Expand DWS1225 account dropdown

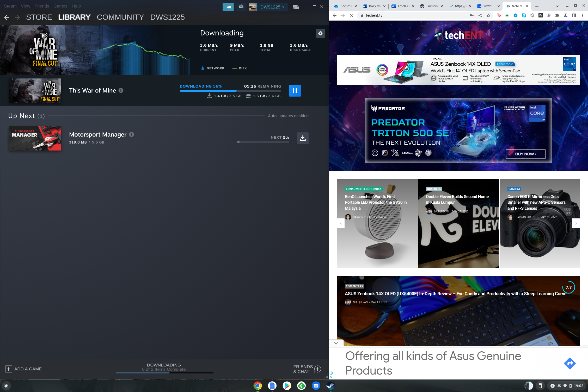(x=272, y=7)
